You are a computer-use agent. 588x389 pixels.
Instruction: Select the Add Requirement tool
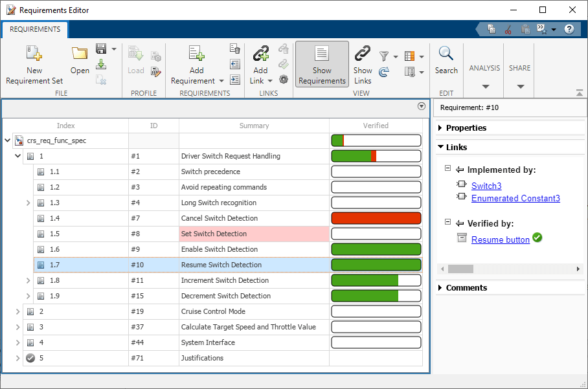(196, 63)
